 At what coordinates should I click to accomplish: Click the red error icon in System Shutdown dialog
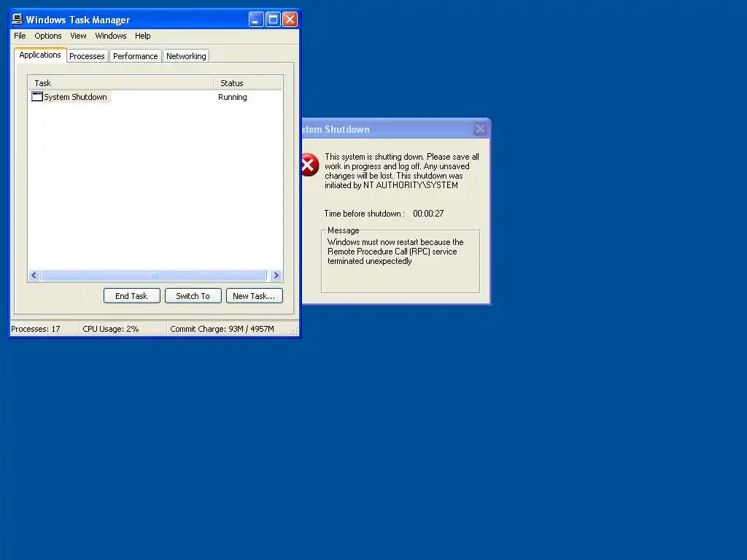[x=309, y=165]
